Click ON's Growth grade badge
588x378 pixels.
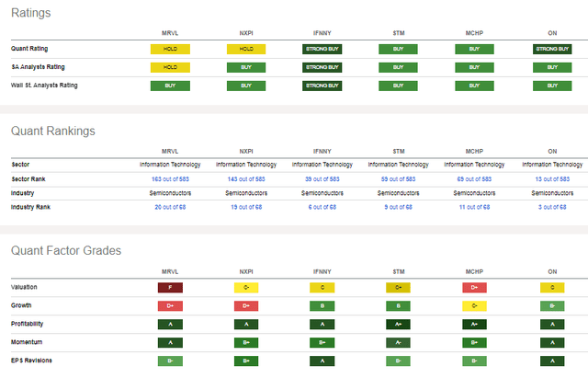pos(552,306)
